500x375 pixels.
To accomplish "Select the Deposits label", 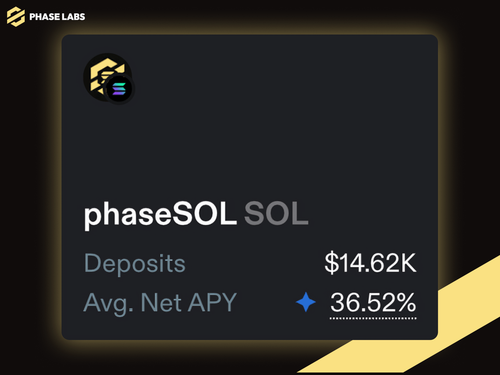I will (x=135, y=264).
